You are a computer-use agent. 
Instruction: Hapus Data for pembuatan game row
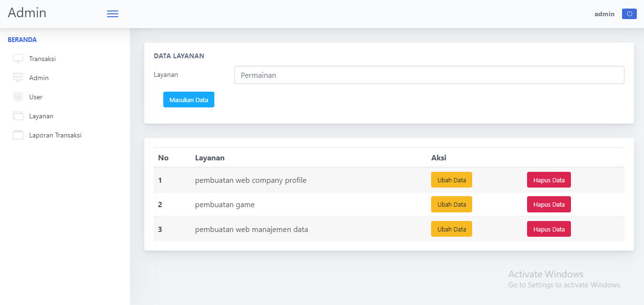point(549,204)
